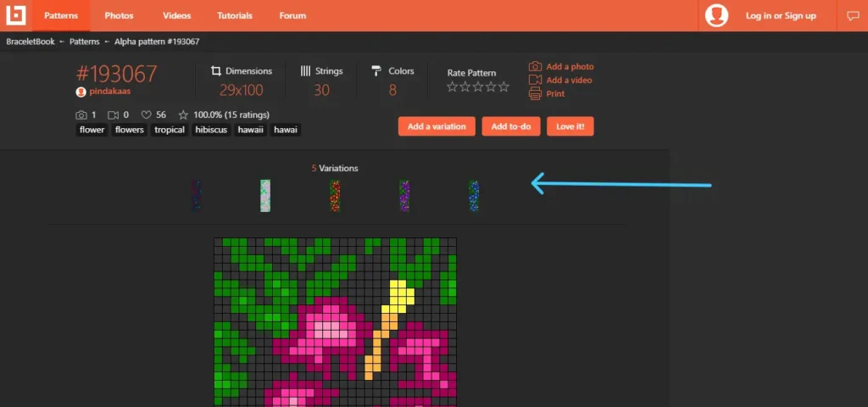This screenshot has height=407, width=868.
Task: Open the user avatar icon
Action: click(x=716, y=15)
